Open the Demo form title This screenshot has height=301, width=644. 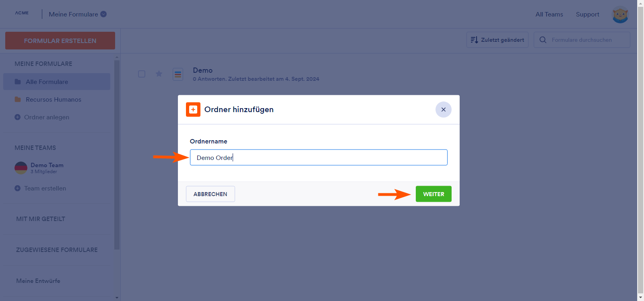click(x=202, y=70)
